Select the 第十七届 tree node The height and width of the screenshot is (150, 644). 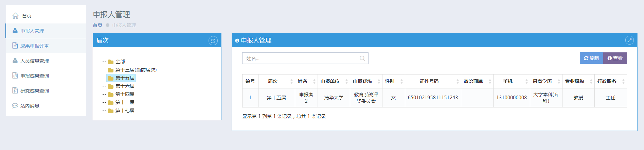pyautogui.click(x=125, y=111)
